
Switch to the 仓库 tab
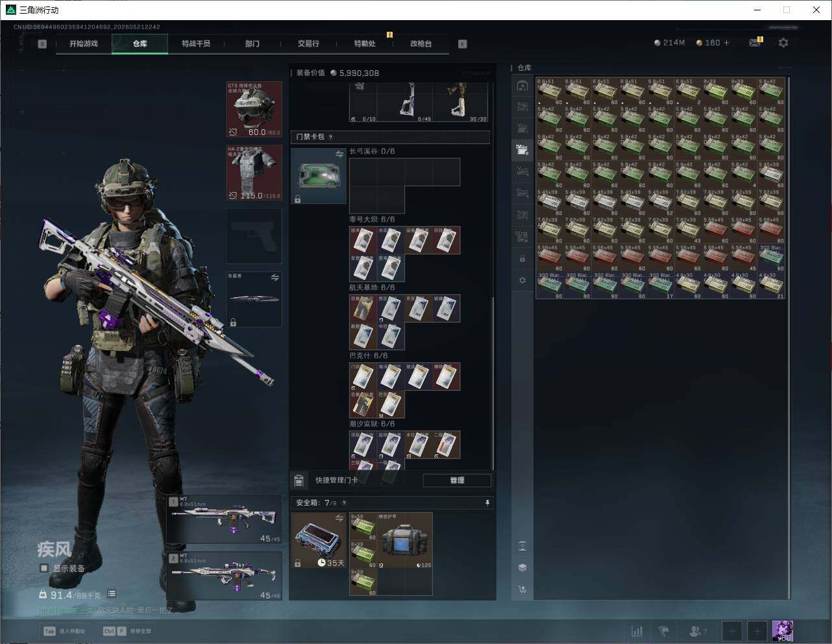coord(140,43)
